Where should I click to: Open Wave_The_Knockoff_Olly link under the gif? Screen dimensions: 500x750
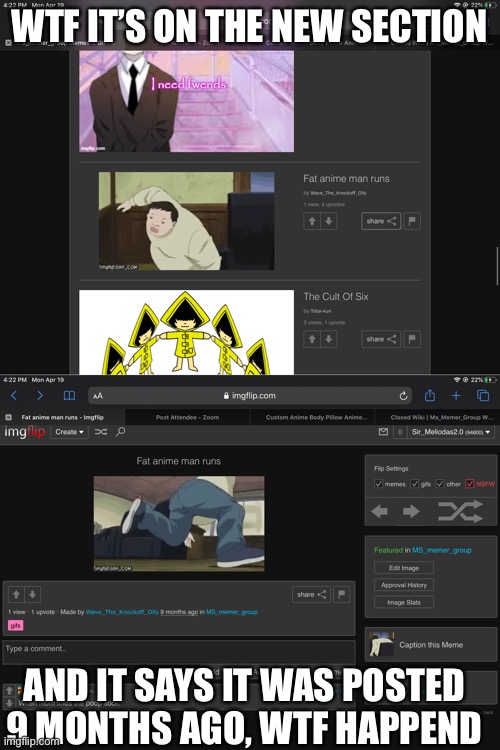tap(122, 612)
